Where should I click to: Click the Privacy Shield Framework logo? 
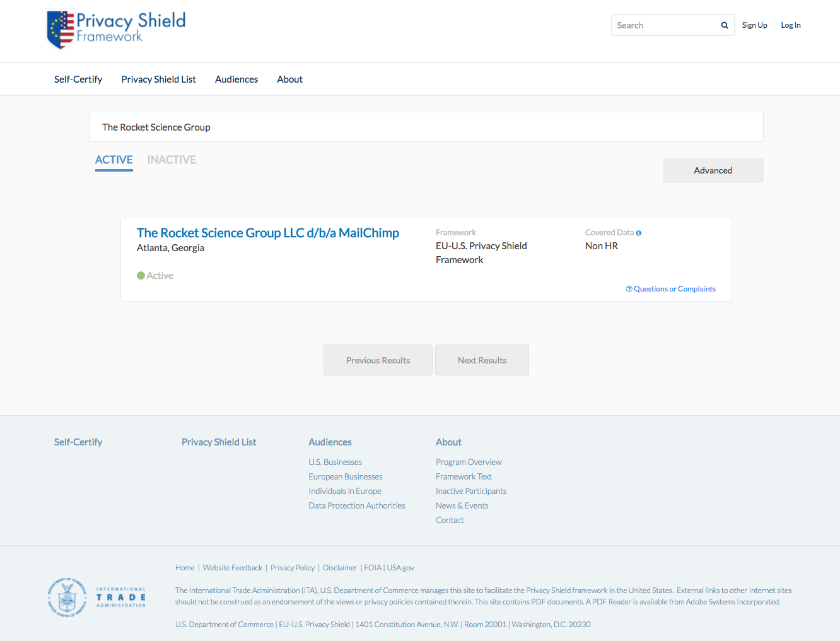point(117,28)
